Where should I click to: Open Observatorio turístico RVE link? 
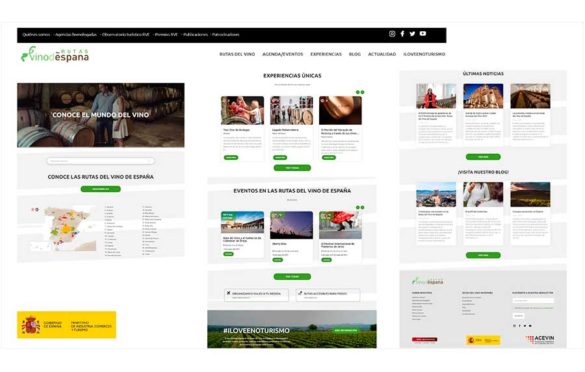126,35
